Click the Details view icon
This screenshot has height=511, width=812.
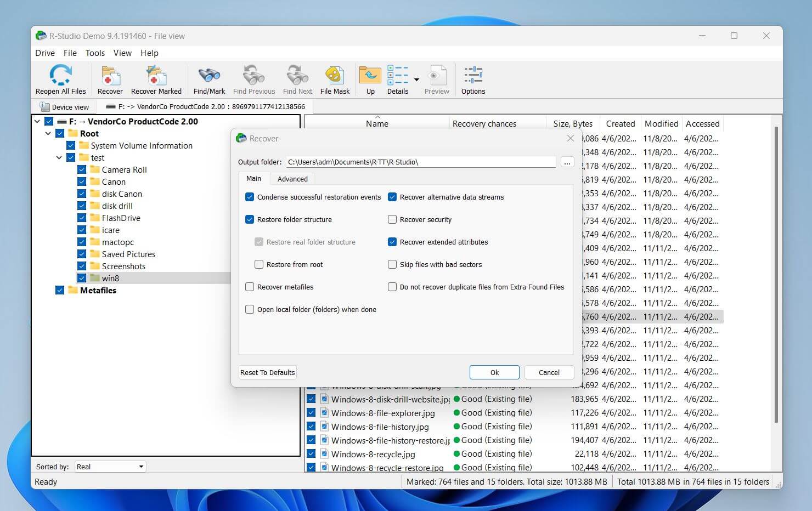(397, 76)
